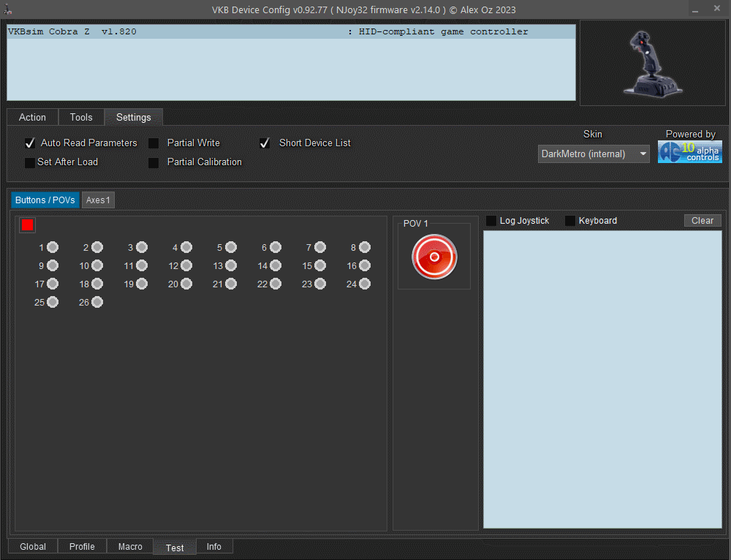This screenshot has width=731, height=560.
Task: Uncheck Short Device List
Action: click(265, 143)
